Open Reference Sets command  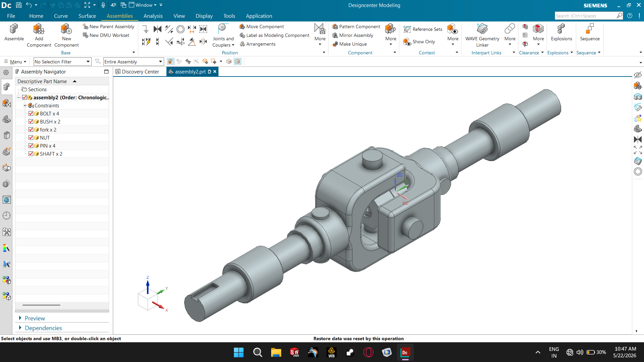pos(423,29)
